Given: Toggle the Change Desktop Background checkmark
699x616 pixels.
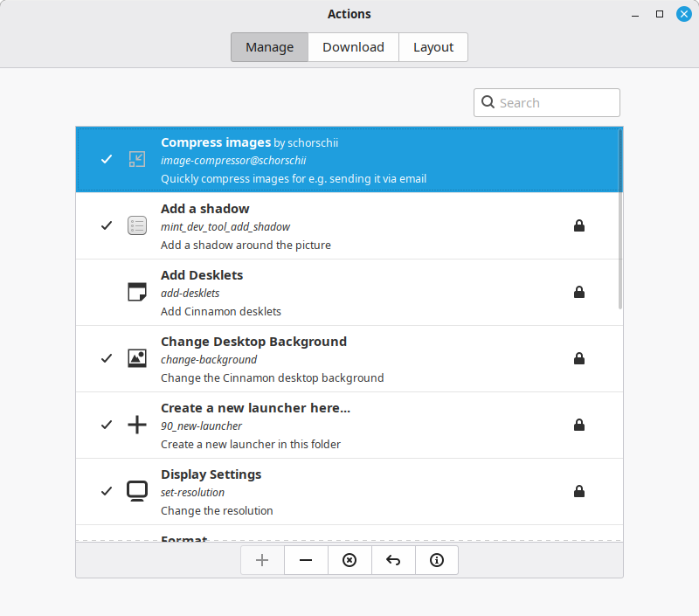Looking at the screenshot, I should click(107, 358).
